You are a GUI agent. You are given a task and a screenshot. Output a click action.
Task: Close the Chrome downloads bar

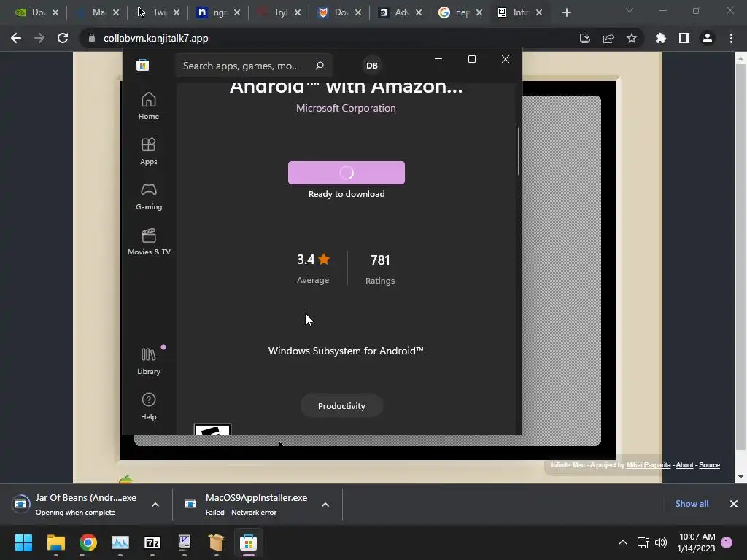pos(734,503)
